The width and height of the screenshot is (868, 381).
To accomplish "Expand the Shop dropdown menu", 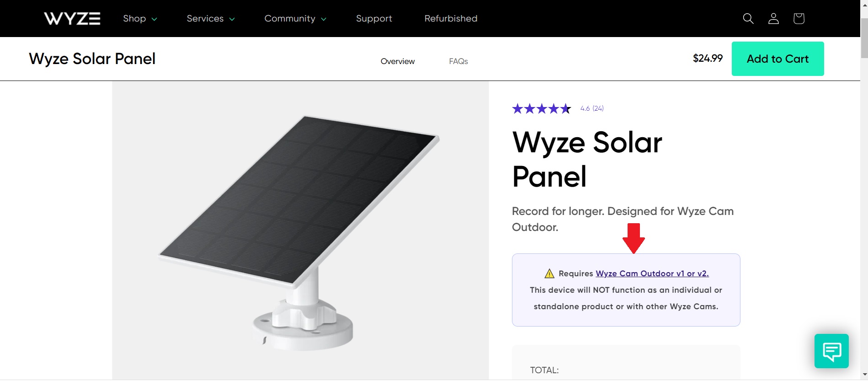I will tap(140, 18).
